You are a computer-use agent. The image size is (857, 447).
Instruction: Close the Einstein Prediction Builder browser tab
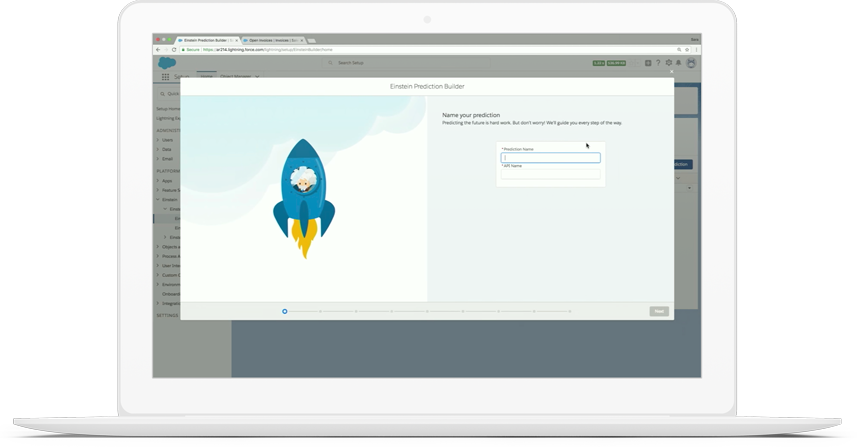pos(237,40)
